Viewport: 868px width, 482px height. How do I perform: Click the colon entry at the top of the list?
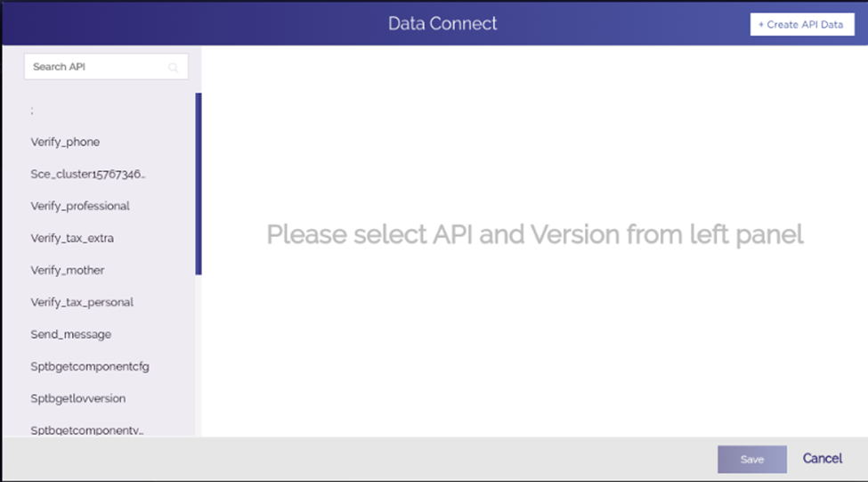[x=32, y=110]
